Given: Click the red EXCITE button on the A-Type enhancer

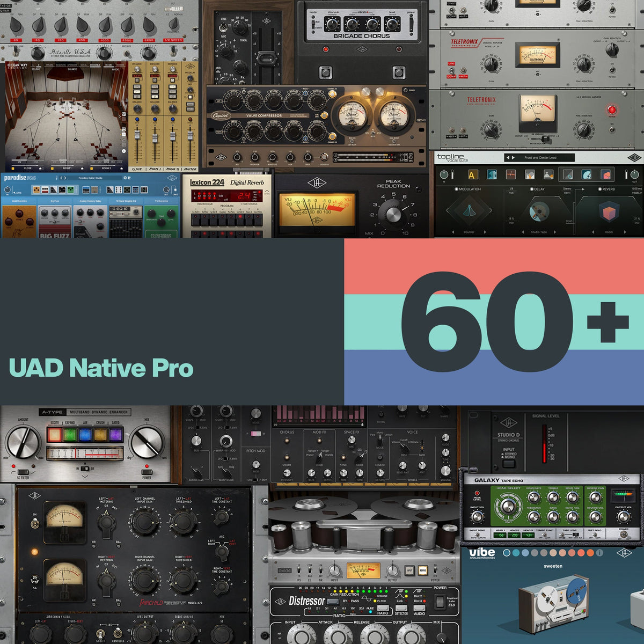Looking at the screenshot, I should point(54,434).
